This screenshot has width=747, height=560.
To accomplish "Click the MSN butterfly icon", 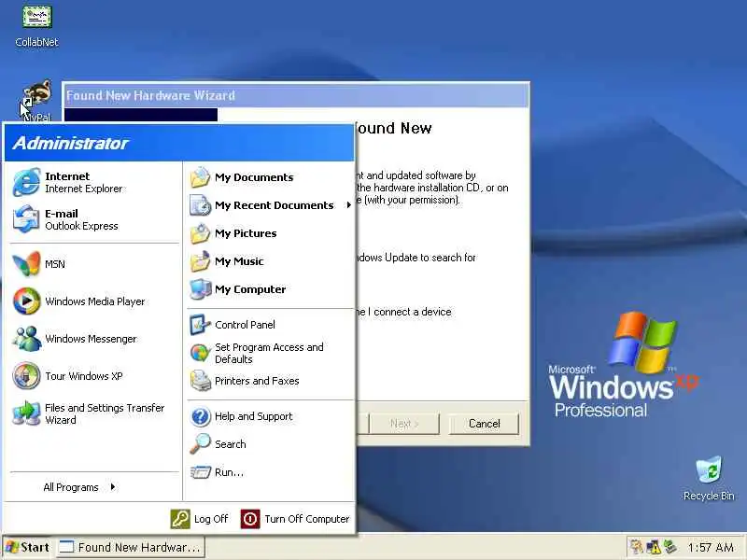I will [x=26, y=264].
